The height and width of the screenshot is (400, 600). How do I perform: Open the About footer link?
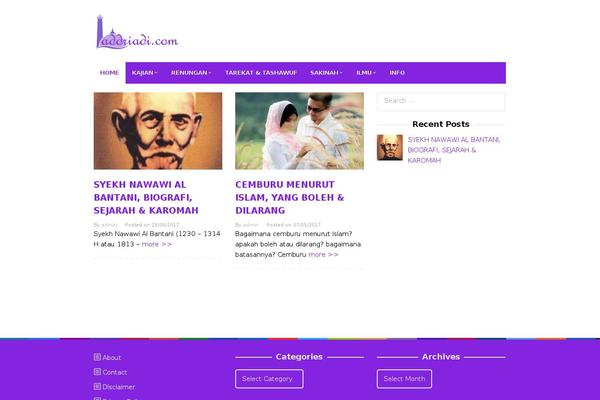pos(112,358)
